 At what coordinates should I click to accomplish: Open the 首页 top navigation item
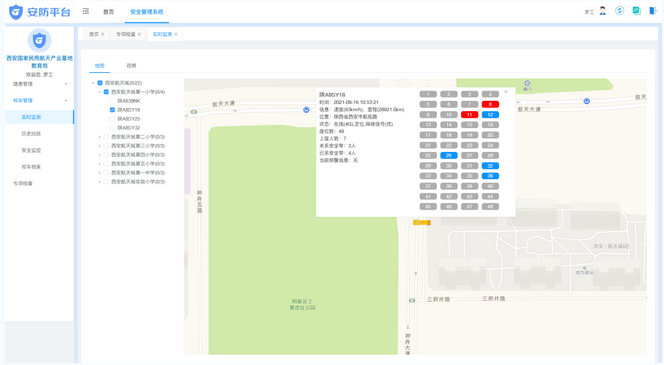(108, 12)
